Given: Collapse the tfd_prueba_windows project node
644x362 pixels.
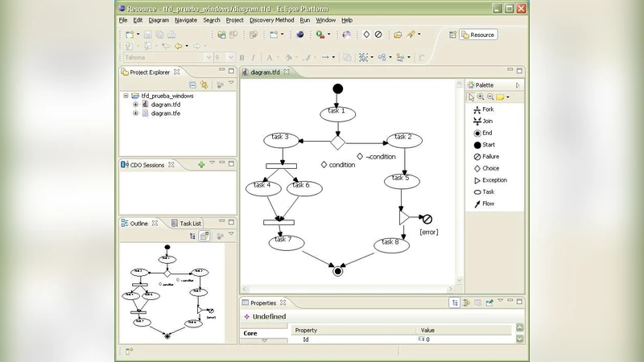Looking at the screenshot, I should point(126,96).
